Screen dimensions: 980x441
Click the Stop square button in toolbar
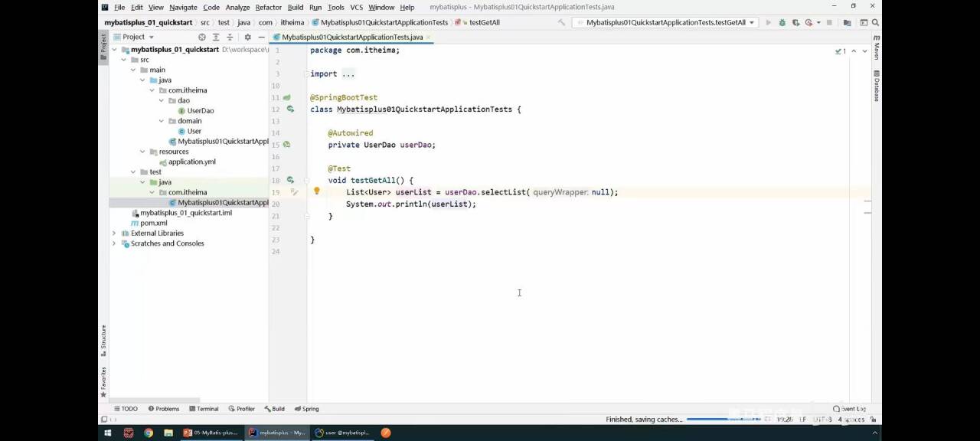click(x=829, y=22)
